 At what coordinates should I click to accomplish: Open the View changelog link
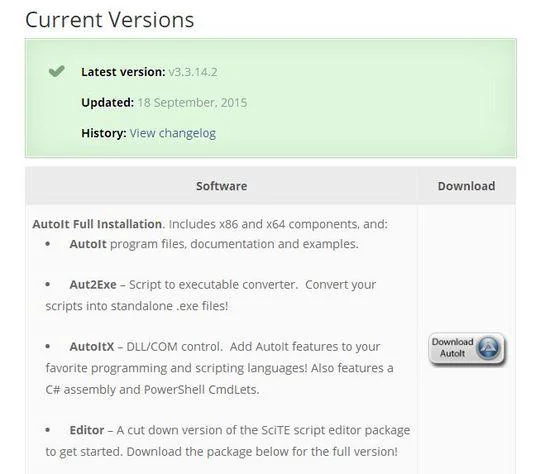(173, 133)
